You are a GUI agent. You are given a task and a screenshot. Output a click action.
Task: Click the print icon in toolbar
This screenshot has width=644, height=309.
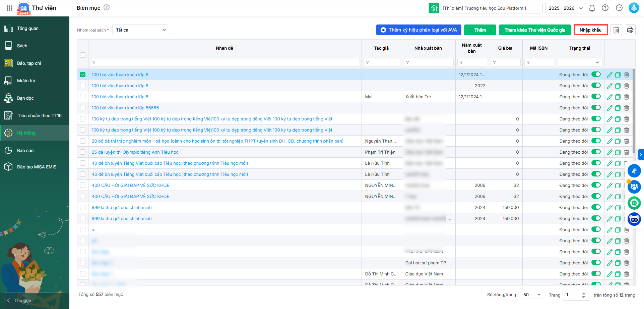pos(630,30)
